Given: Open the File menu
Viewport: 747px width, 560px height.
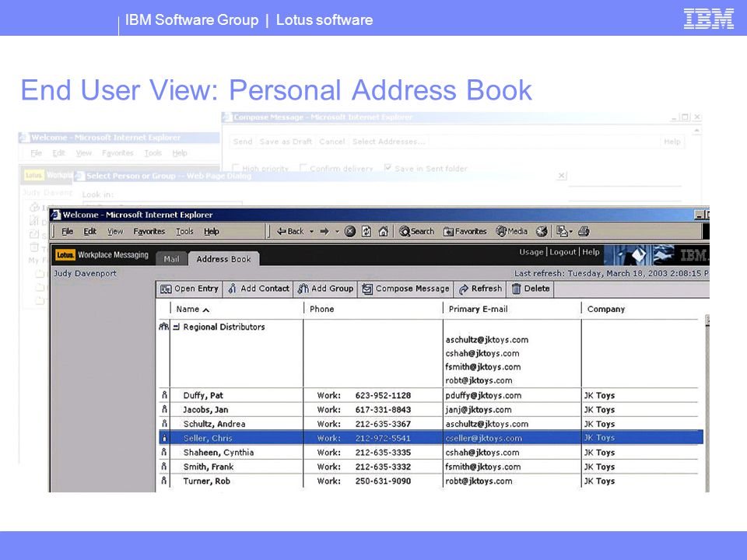Looking at the screenshot, I should [x=67, y=232].
